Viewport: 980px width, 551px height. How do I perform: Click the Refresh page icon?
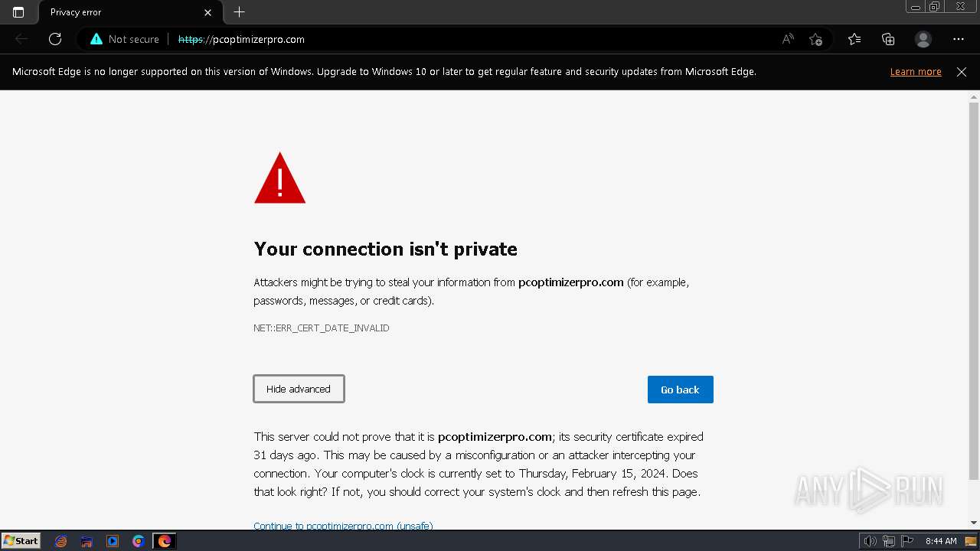pyautogui.click(x=55, y=39)
